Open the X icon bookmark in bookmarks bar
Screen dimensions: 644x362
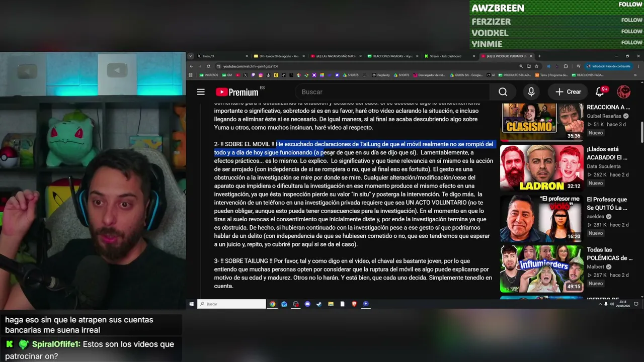(x=246, y=75)
